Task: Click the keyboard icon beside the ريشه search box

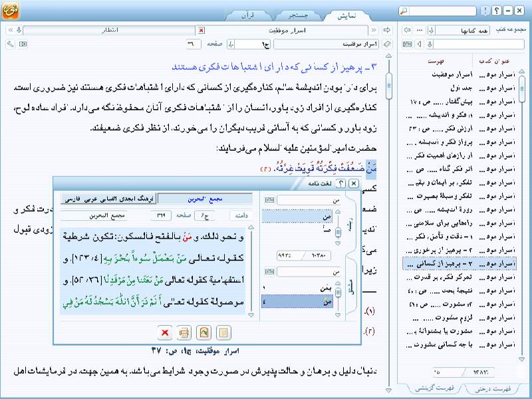Action: pyautogui.click(x=270, y=200)
